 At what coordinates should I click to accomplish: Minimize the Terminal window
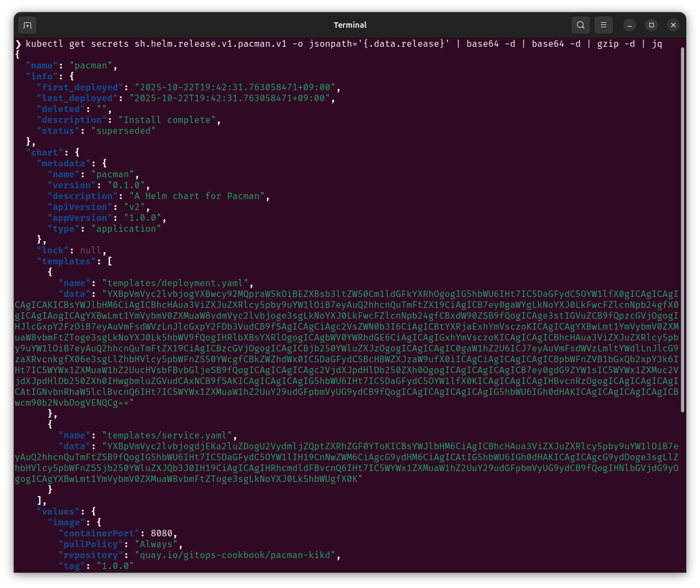[630, 25]
